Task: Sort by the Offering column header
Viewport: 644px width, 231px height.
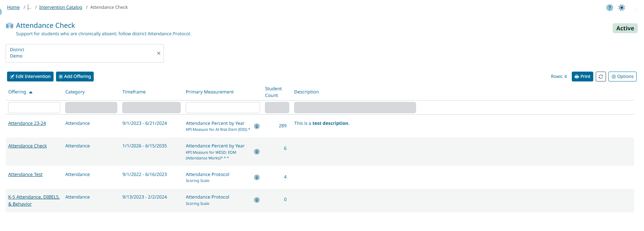Action: (x=17, y=92)
